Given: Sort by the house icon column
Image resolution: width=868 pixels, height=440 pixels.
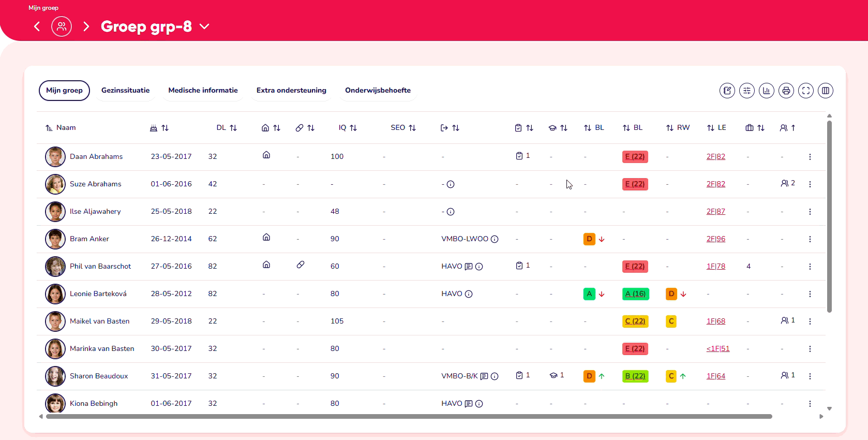Looking at the screenshot, I should click(x=271, y=128).
